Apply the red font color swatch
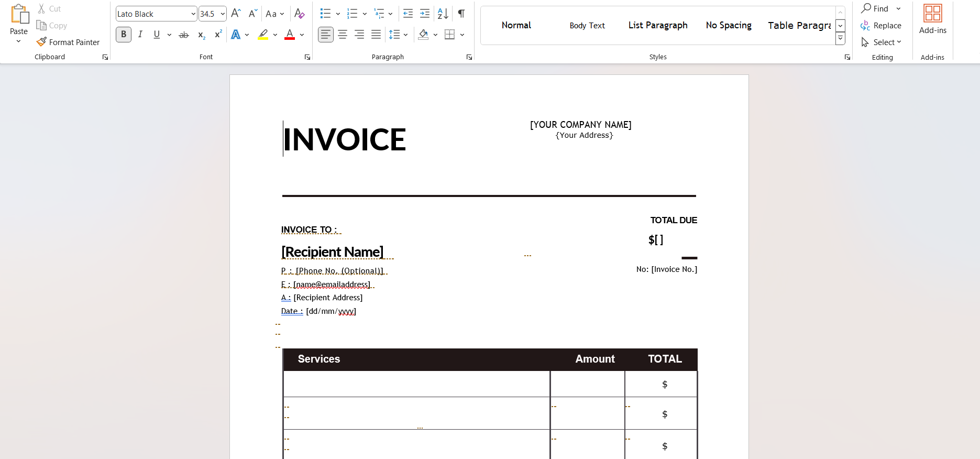Image resolution: width=980 pixels, height=459 pixels. 290,35
